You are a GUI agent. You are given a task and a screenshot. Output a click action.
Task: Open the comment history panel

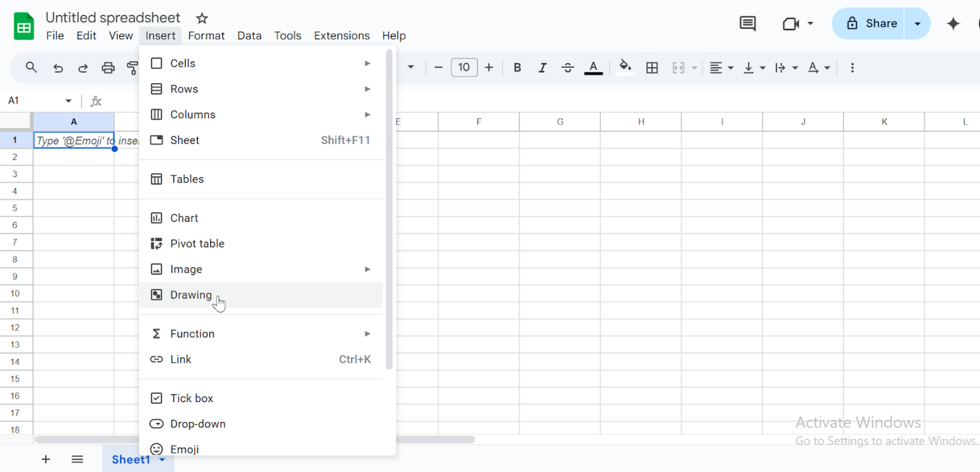click(x=748, y=23)
